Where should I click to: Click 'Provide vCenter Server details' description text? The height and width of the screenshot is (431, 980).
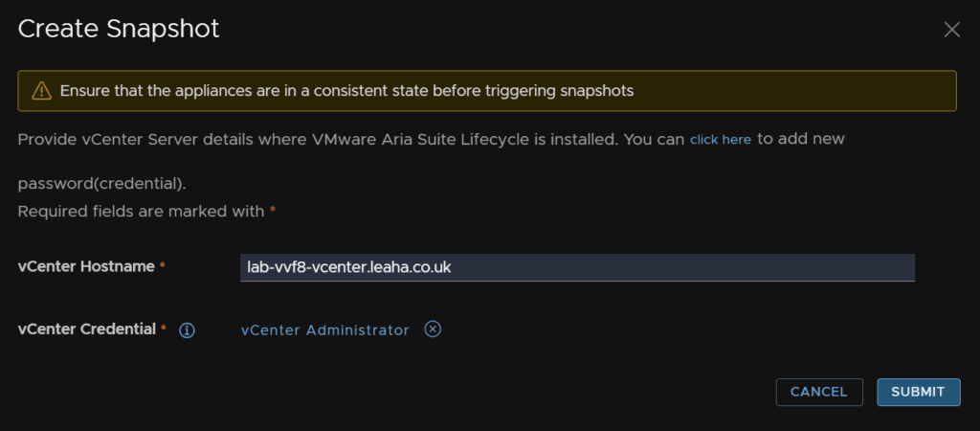pos(351,140)
